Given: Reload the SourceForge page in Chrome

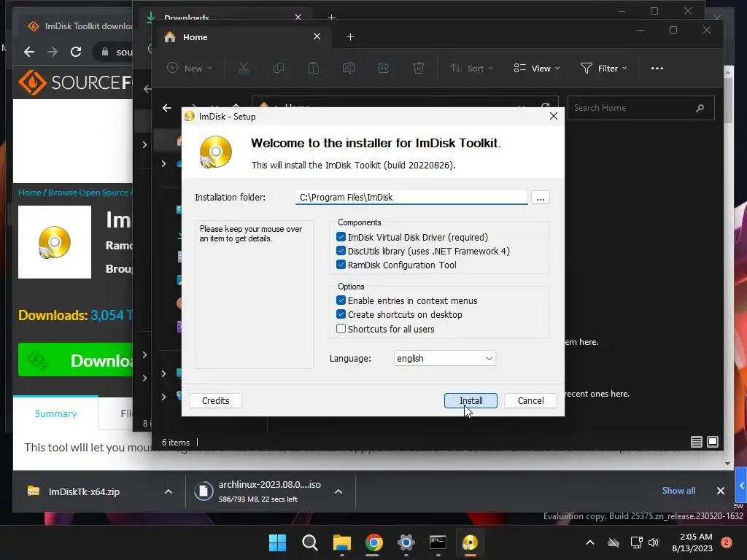Looking at the screenshot, I should tap(76, 52).
